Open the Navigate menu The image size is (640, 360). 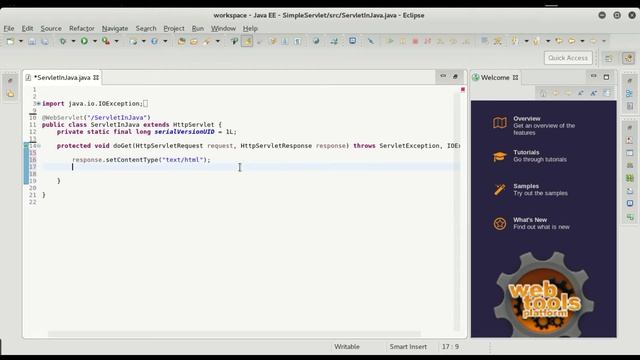point(115,29)
